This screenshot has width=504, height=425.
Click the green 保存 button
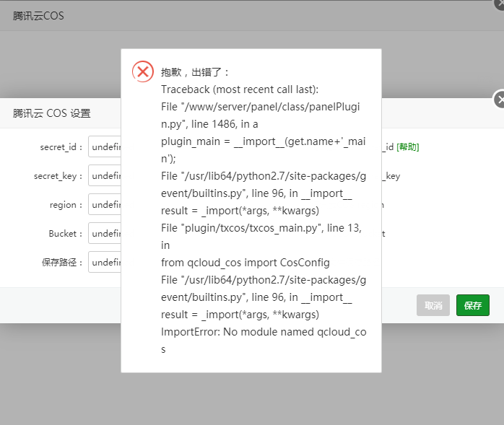[472, 305]
